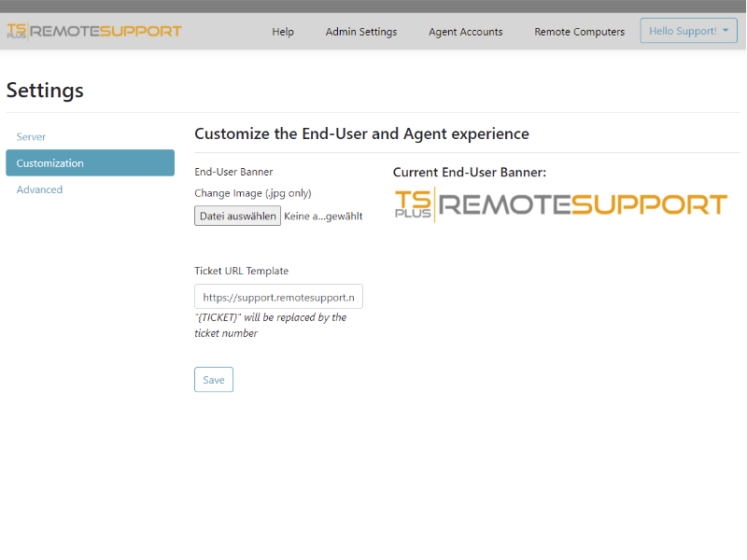Select the Customization settings tab

tap(90, 162)
